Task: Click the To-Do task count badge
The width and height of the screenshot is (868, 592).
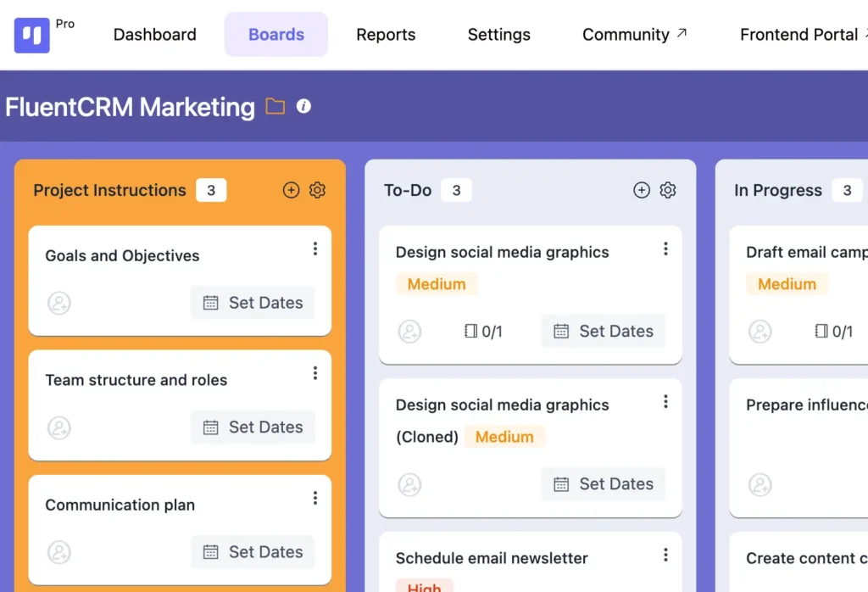Action: (x=456, y=190)
